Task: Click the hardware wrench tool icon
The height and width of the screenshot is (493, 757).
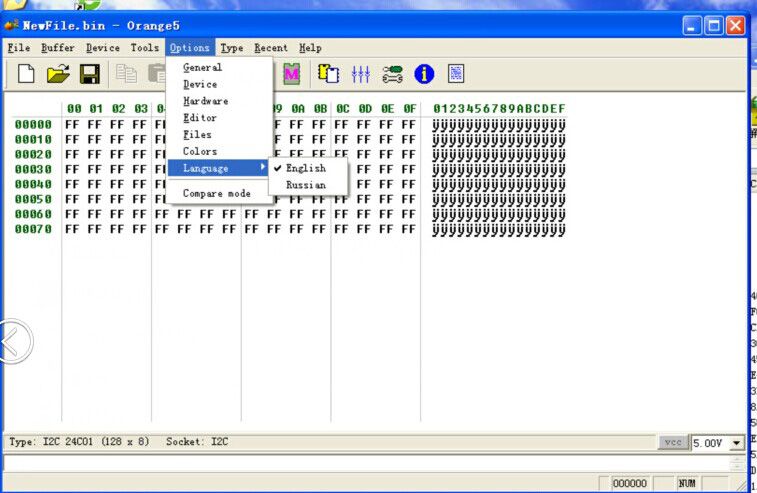Action: pos(392,74)
